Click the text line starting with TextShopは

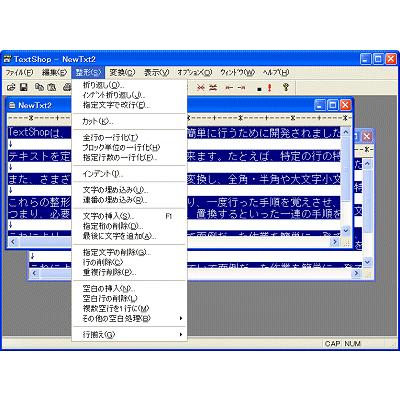[x=39, y=132]
